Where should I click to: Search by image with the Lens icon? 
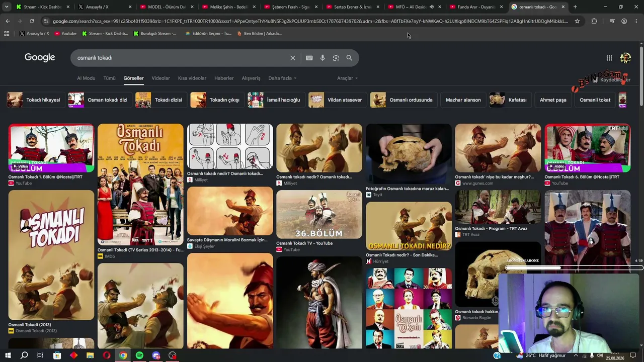[336, 58]
